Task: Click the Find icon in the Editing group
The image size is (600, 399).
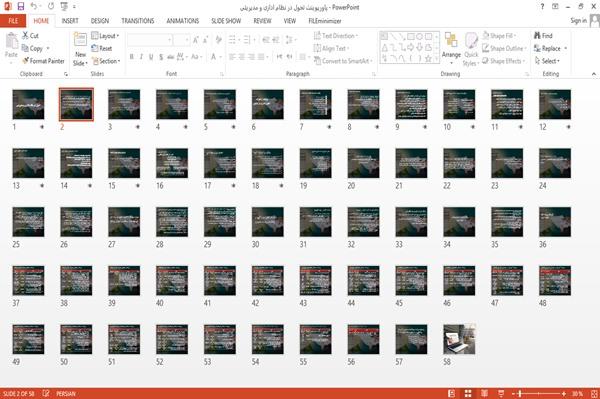Action: [537, 36]
